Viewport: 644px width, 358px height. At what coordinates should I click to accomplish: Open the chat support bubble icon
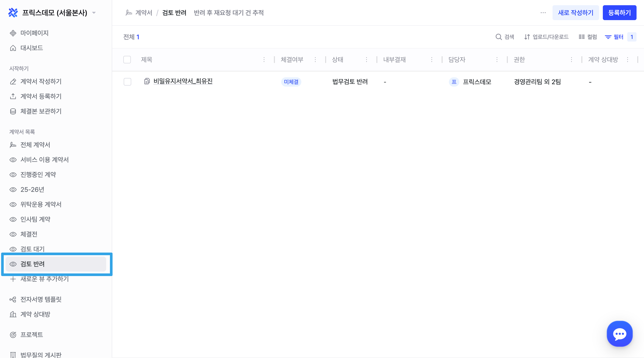(619, 334)
